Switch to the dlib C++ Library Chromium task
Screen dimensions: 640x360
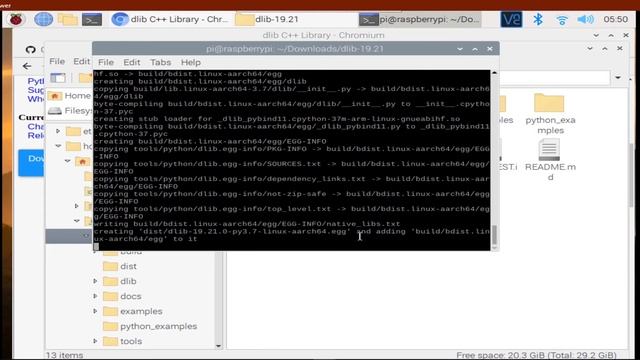click(170, 19)
